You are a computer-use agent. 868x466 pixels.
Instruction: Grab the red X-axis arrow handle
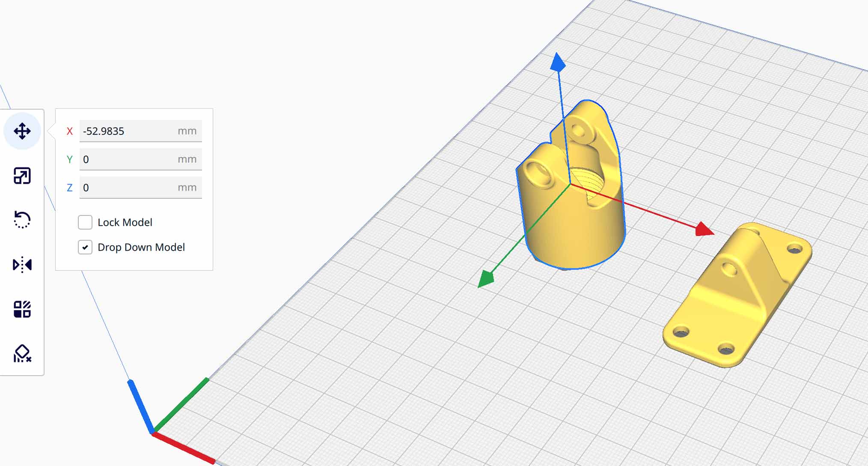pos(703,229)
